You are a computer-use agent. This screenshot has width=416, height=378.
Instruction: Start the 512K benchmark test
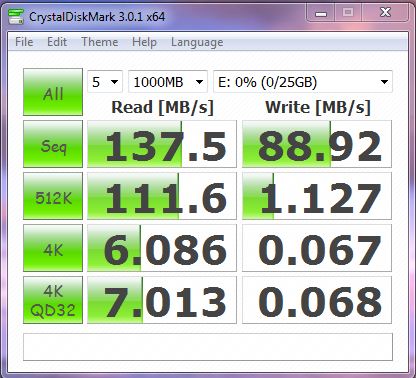click(x=53, y=196)
